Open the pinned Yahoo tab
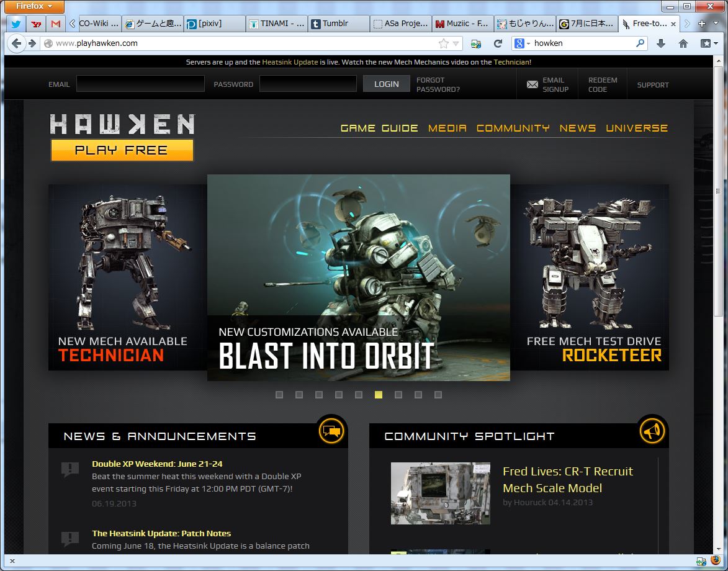This screenshot has height=571, width=728. coord(36,24)
